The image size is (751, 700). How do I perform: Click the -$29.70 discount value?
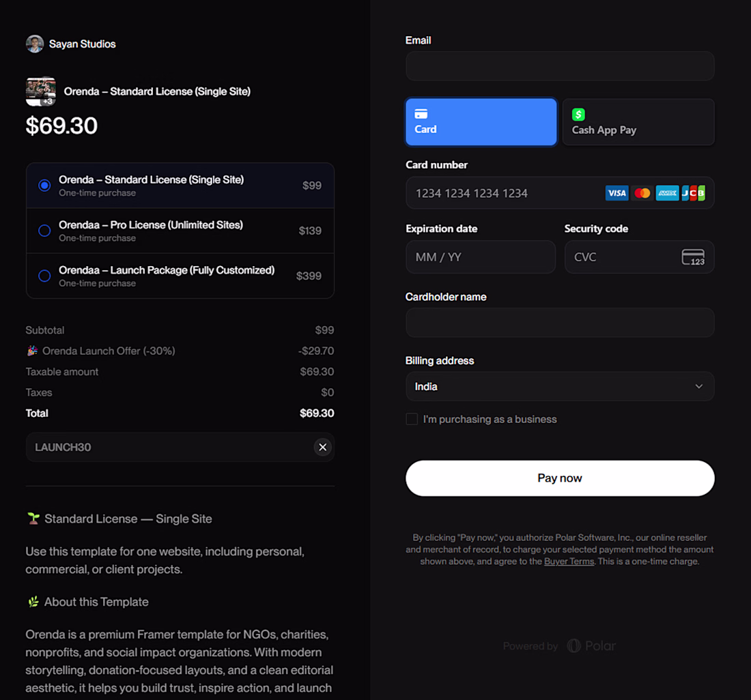[x=316, y=351]
